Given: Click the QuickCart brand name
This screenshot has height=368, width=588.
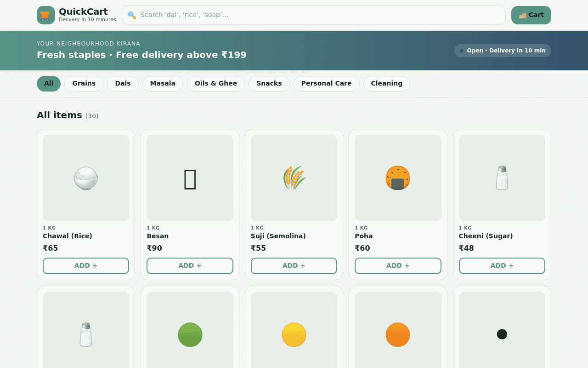Looking at the screenshot, I should (x=83, y=11).
